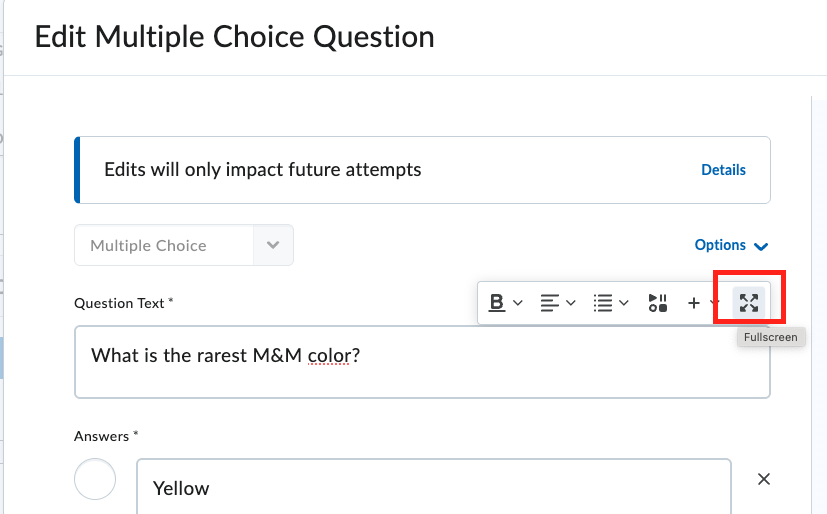Open the Details link in the banner
The width and height of the screenshot is (827, 514).
[723, 170]
